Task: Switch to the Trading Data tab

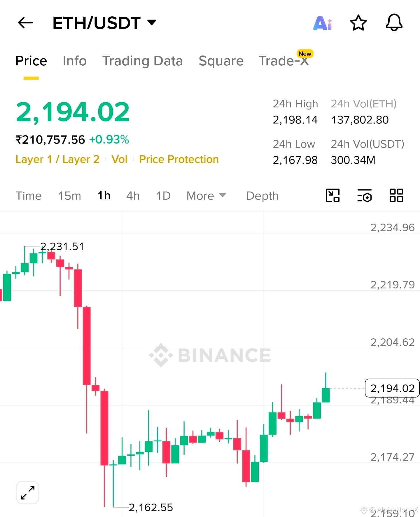Action: pyautogui.click(x=143, y=61)
